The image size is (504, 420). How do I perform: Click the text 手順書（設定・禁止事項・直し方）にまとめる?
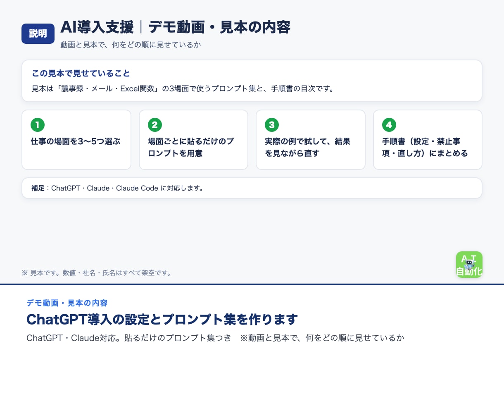[x=425, y=147]
